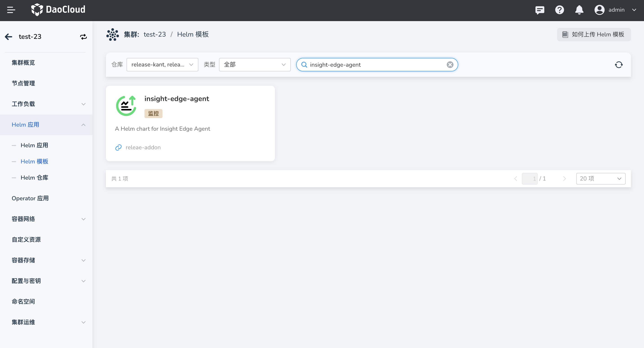Focus the insight-edge-agent search field
This screenshot has height=348, width=644.
click(x=377, y=65)
